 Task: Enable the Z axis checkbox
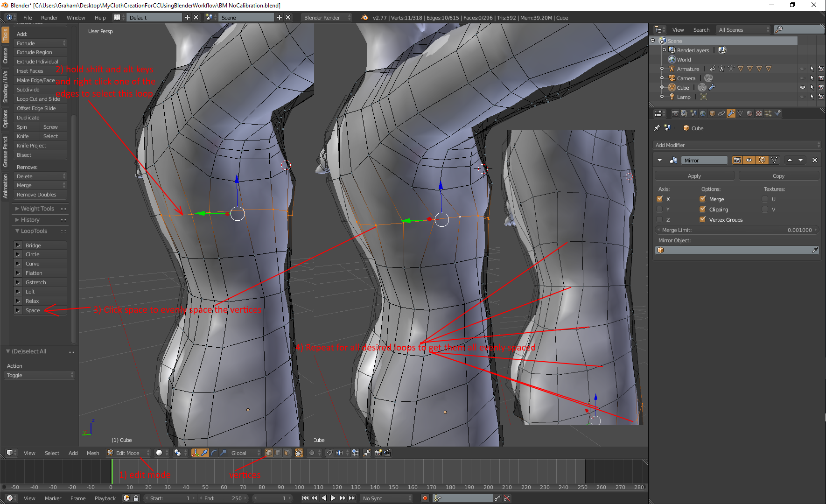(x=659, y=219)
